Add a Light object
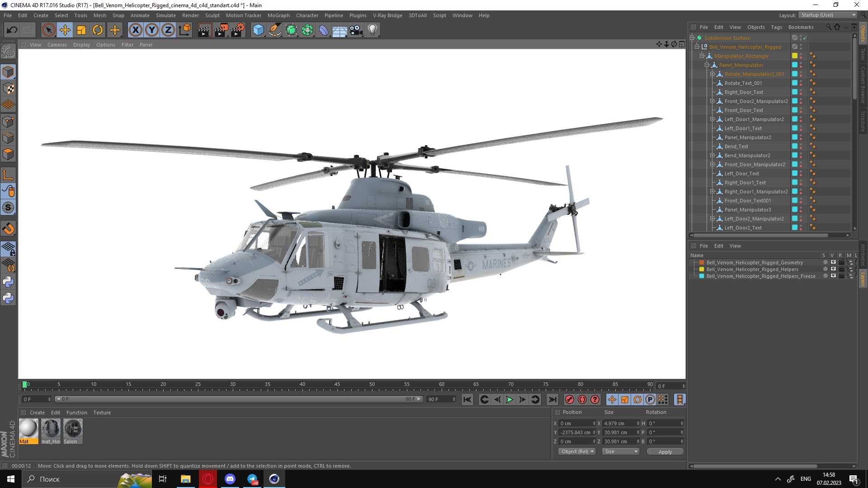Image resolution: width=868 pixels, height=488 pixels. tap(373, 30)
